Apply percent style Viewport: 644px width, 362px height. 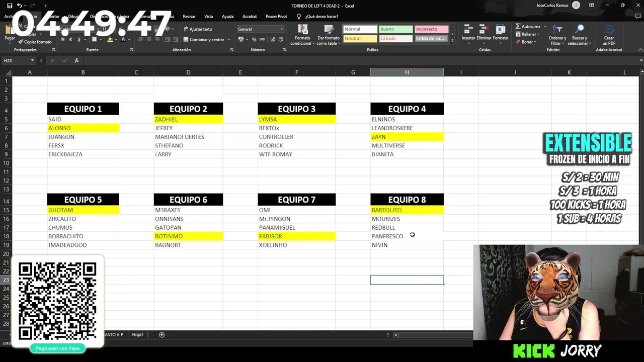point(254,39)
